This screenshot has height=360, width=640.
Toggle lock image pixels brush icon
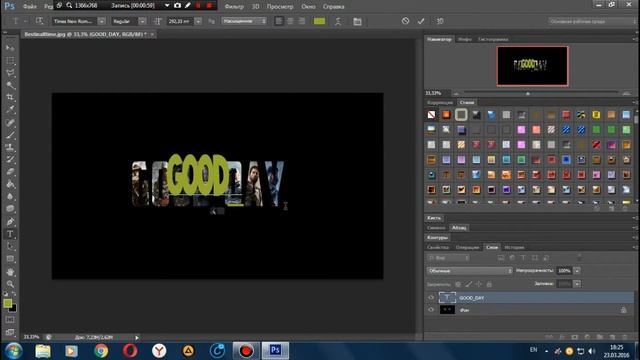pyautogui.click(x=469, y=284)
